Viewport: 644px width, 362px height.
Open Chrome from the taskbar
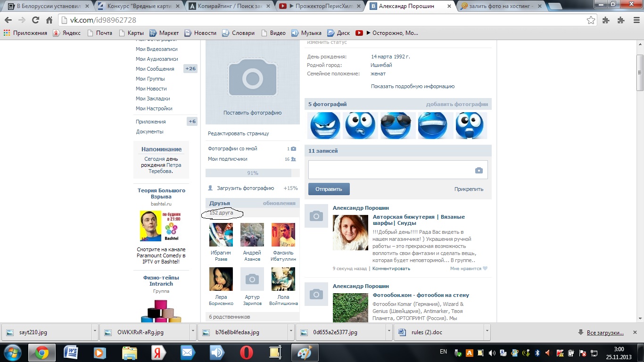[x=42, y=353]
